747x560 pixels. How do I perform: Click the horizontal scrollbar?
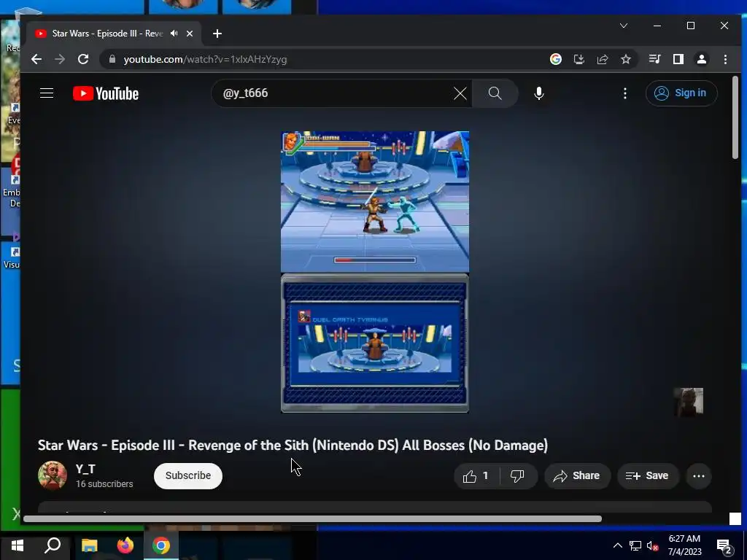pos(312,519)
